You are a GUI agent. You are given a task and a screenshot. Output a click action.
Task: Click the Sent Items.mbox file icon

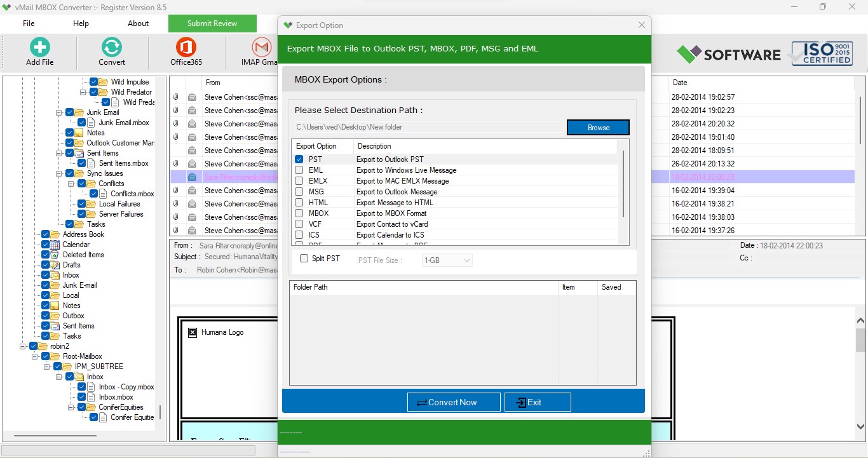coord(92,163)
